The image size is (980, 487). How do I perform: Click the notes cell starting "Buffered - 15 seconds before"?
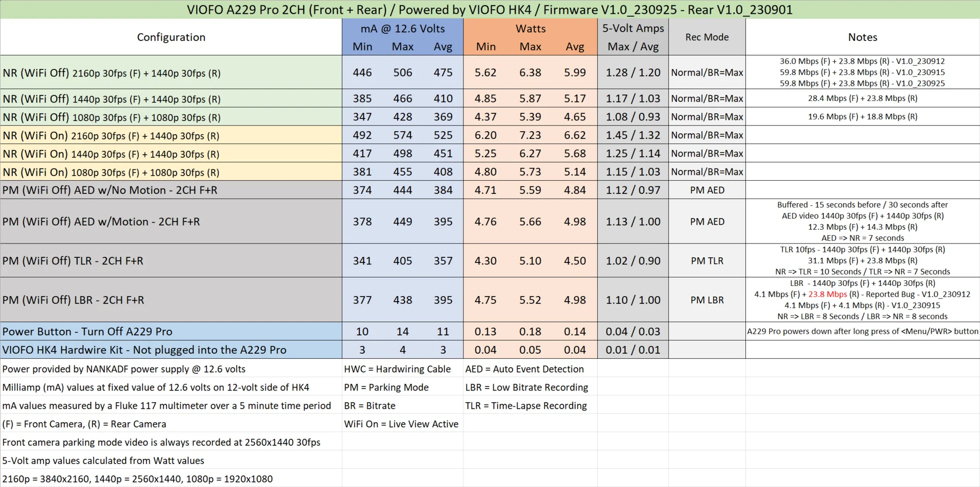pyautogui.click(x=863, y=222)
